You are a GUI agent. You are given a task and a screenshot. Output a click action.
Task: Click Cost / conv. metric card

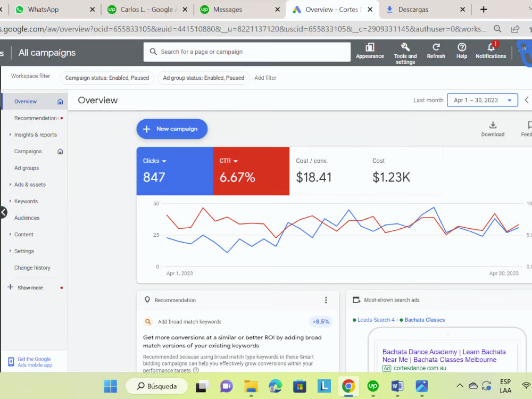click(327, 171)
